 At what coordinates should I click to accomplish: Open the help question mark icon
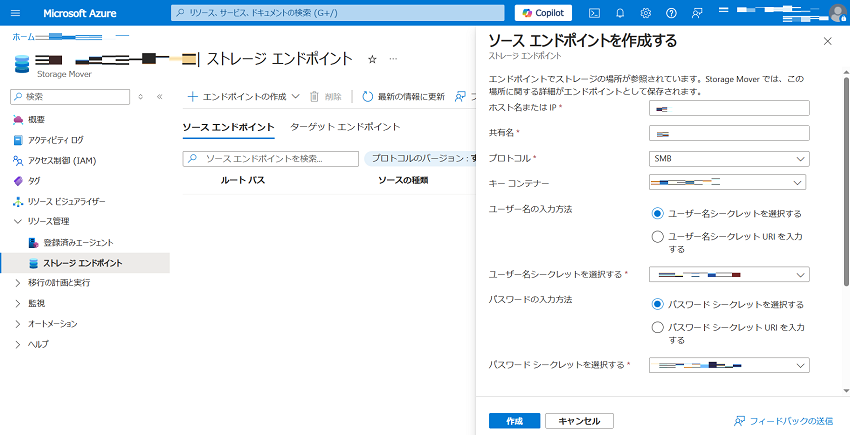pyautogui.click(x=672, y=13)
